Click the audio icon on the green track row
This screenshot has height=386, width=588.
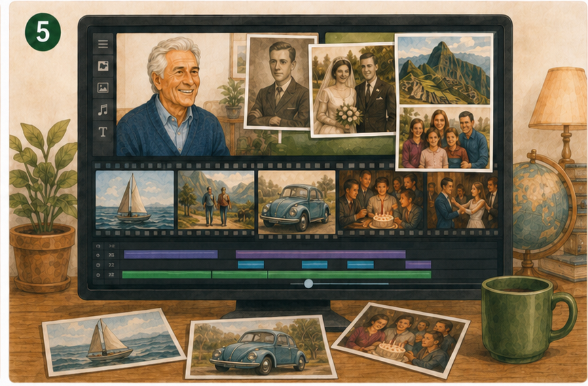point(111,275)
